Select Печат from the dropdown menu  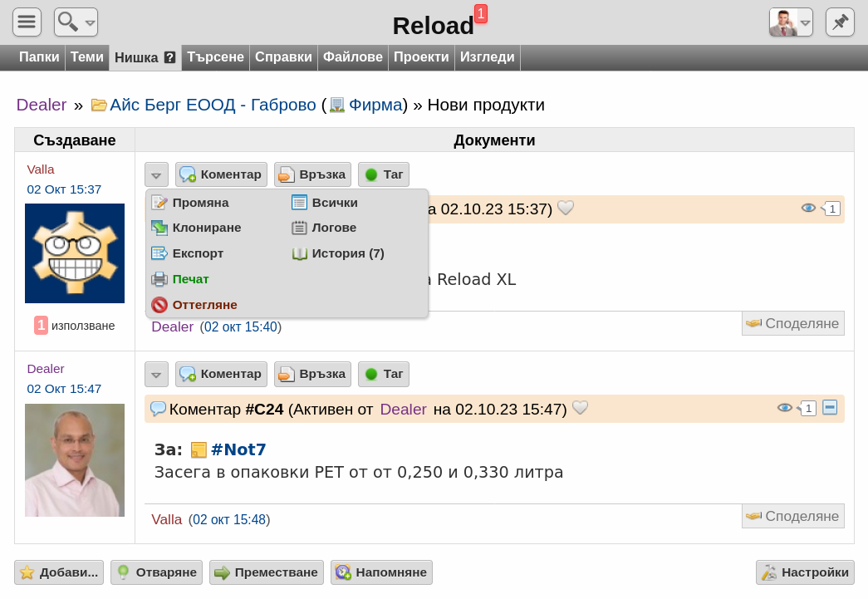coord(180,279)
